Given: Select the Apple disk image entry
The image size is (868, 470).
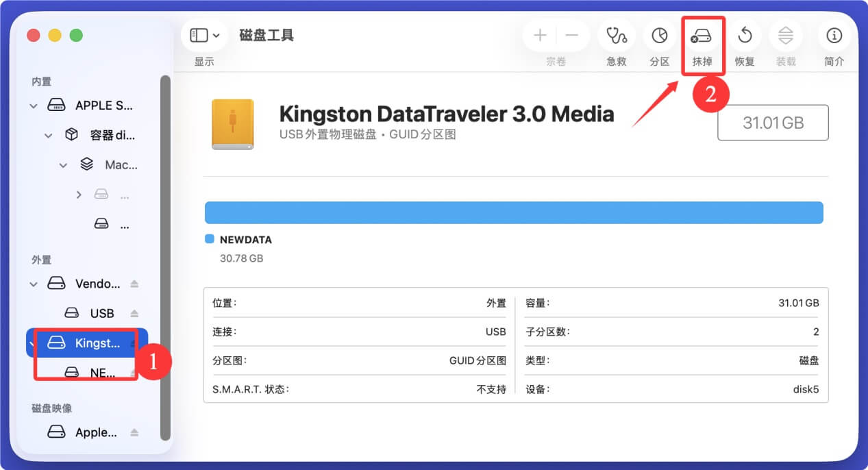Looking at the screenshot, I should 97,432.
